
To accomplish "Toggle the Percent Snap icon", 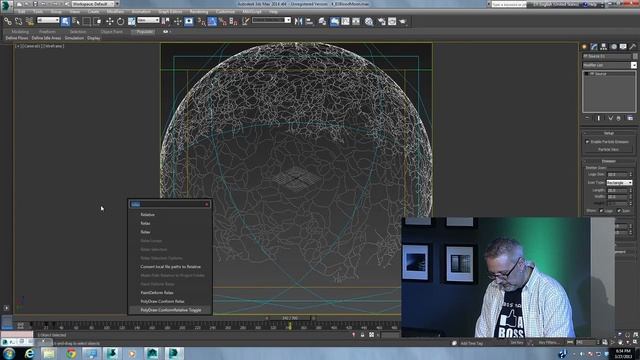I will [223, 22].
